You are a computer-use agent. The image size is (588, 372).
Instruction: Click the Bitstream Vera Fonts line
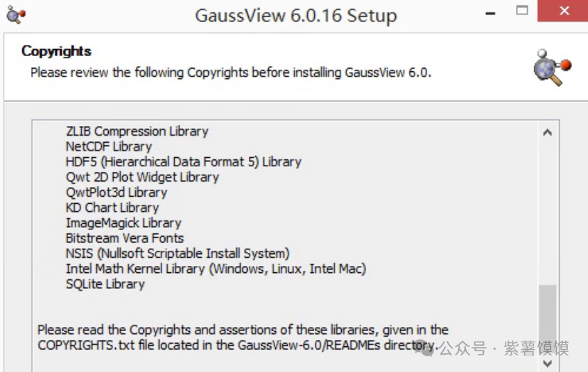pos(124,238)
